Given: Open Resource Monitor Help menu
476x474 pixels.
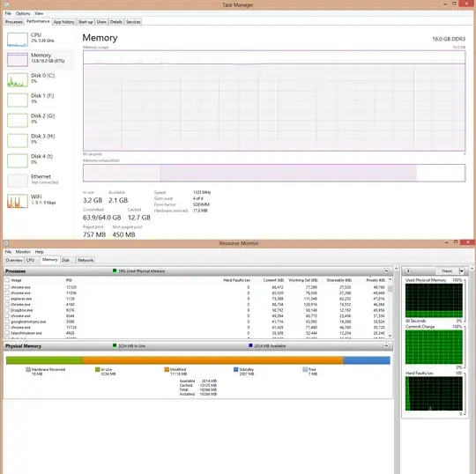Looking at the screenshot, I should 40,252.
